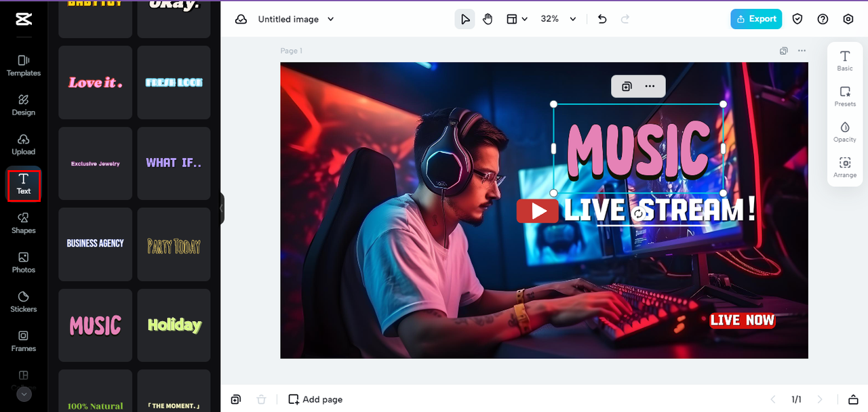The width and height of the screenshot is (868, 412).
Task: Choose the 'FRESH LOOK' text preset
Action: pos(174,83)
